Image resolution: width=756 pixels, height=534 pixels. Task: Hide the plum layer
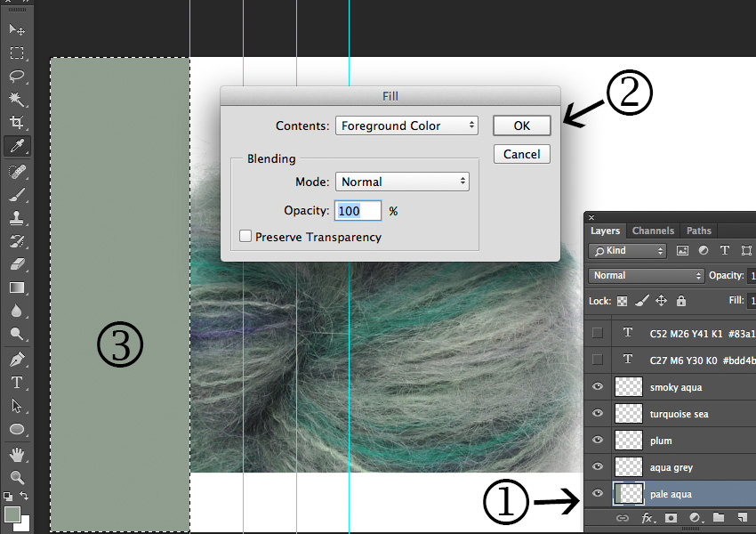pyautogui.click(x=598, y=441)
